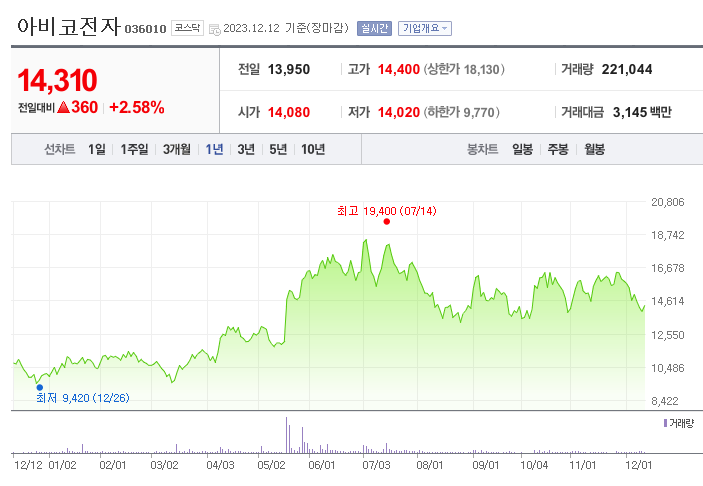Click the tallest volume bar near 05/02

286,435
